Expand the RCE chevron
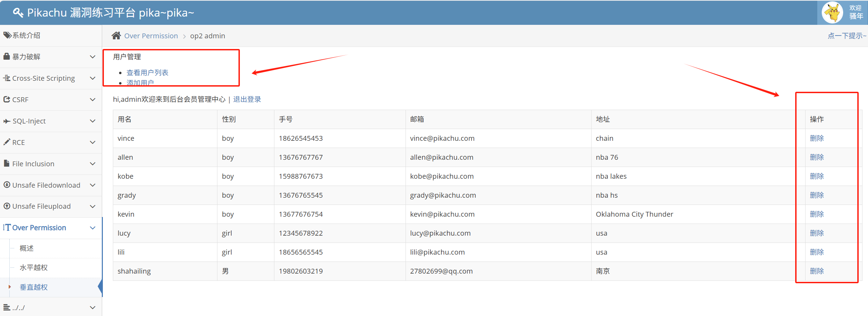The image size is (868, 316). pos(92,142)
